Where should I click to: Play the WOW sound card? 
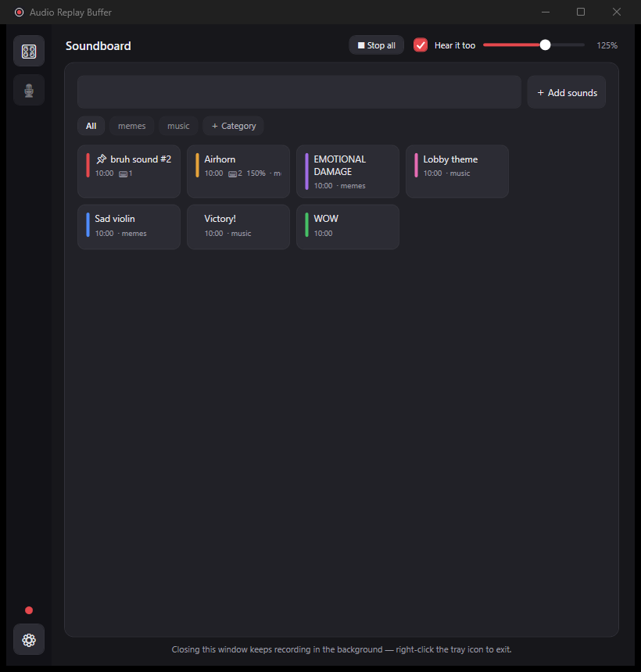(x=348, y=227)
